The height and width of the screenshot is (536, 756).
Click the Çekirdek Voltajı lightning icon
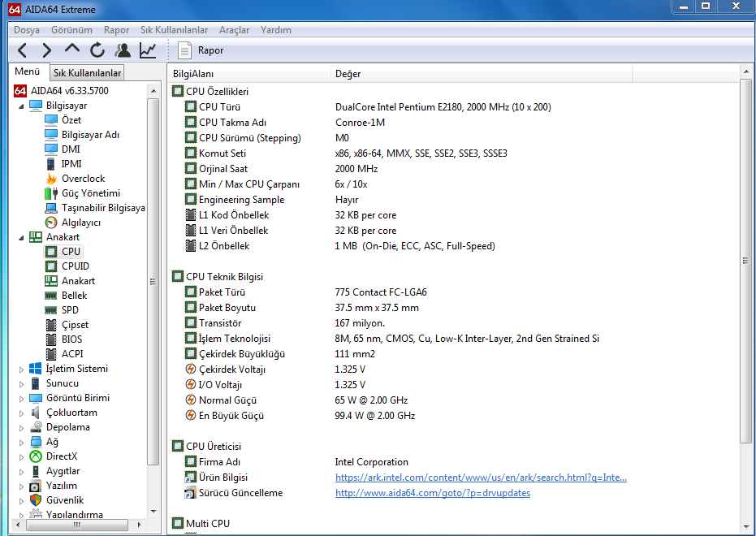click(x=191, y=370)
